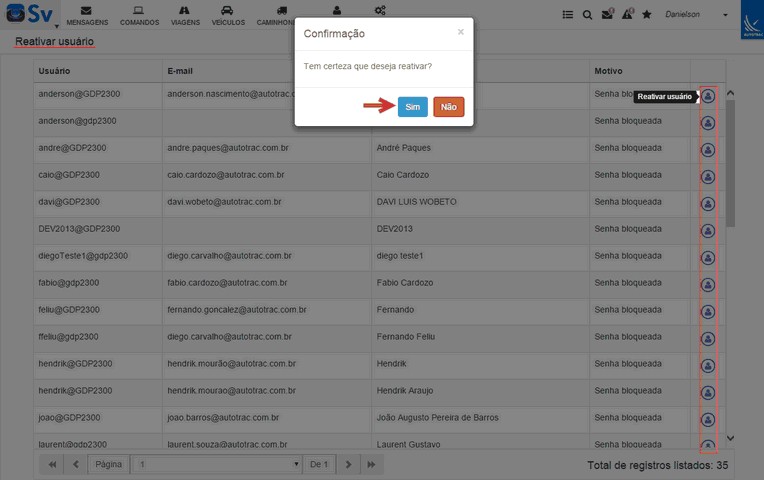This screenshot has height=480, width=764.
Task: Reactivate user andre@GDP2300
Action: [x=708, y=150]
